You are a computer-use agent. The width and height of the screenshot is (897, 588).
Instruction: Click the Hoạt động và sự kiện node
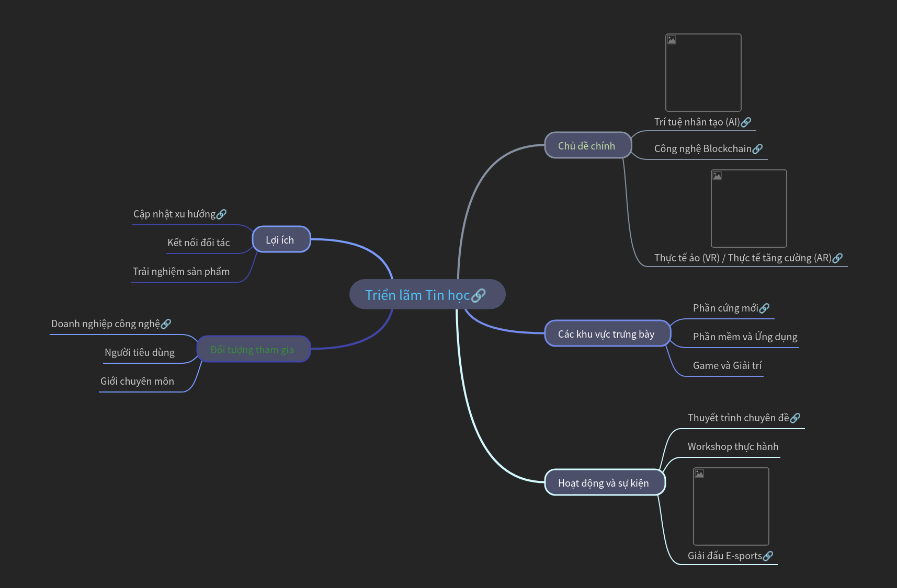[x=604, y=483]
